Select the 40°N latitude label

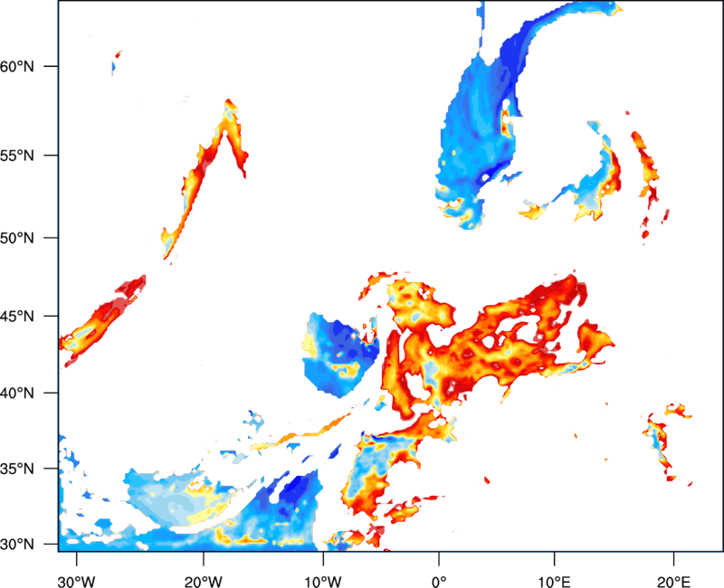(17, 393)
